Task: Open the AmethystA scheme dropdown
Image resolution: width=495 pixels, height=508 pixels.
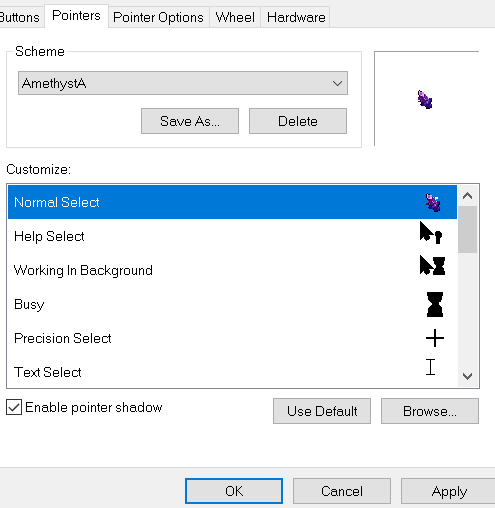Action: click(x=183, y=83)
